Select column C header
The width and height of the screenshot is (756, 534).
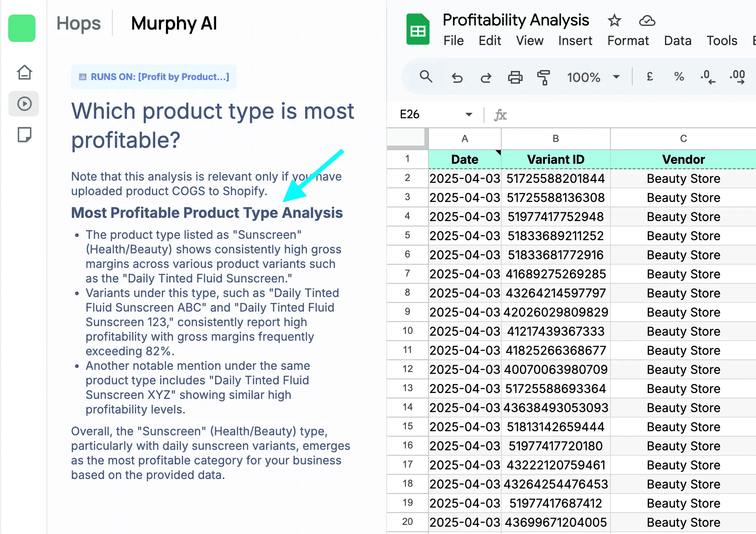coord(683,139)
